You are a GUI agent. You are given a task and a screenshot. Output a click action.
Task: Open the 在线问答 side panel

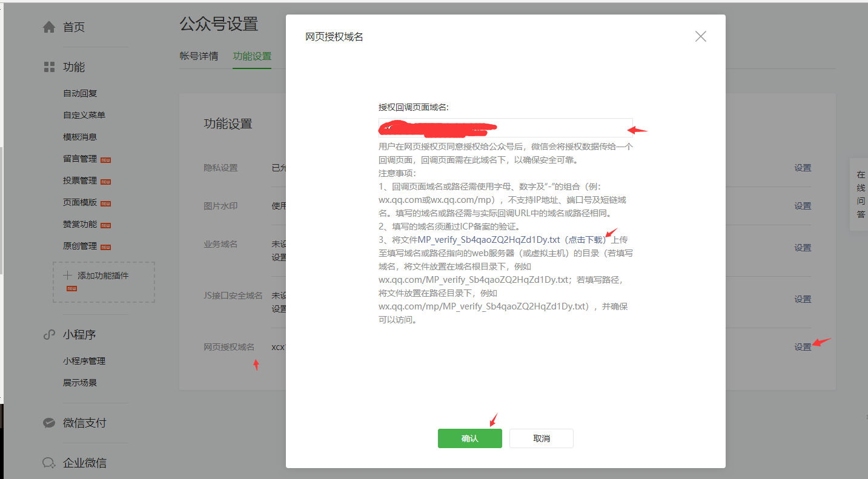pyautogui.click(x=860, y=194)
